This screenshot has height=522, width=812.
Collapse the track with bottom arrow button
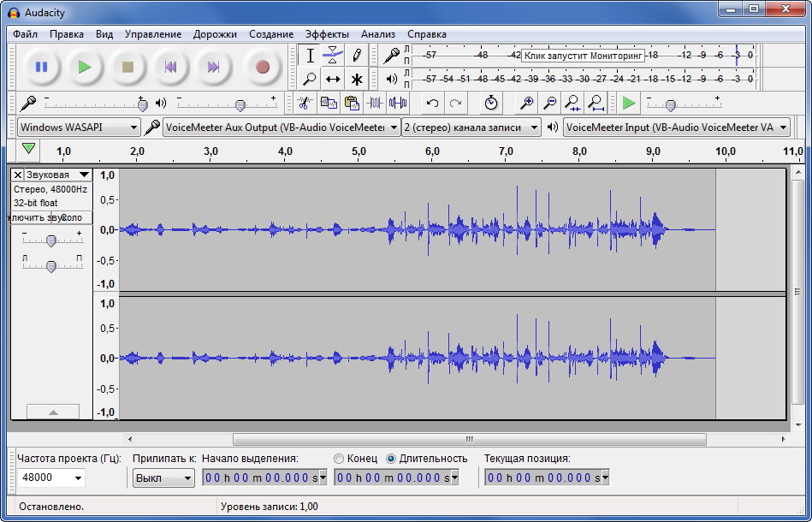pos(53,412)
